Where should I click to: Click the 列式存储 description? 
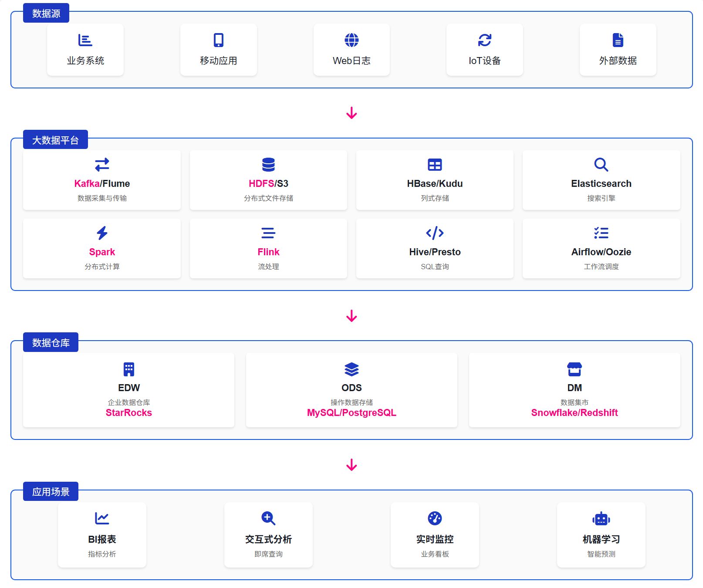click(435, 198)
